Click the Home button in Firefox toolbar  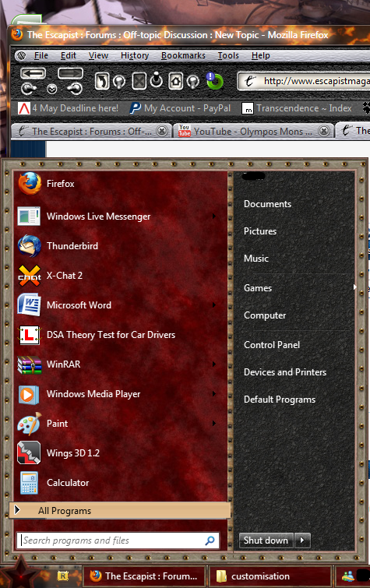(175, 81)
